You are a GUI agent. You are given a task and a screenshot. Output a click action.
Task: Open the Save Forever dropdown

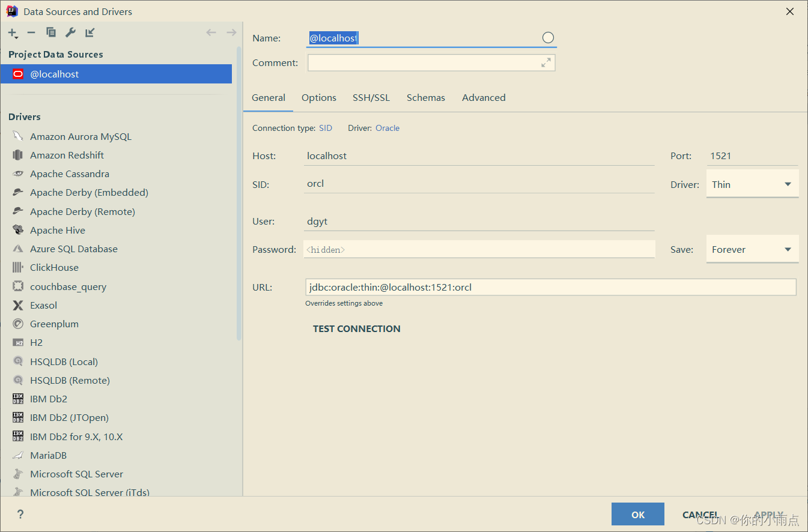[x=752, y=249]
